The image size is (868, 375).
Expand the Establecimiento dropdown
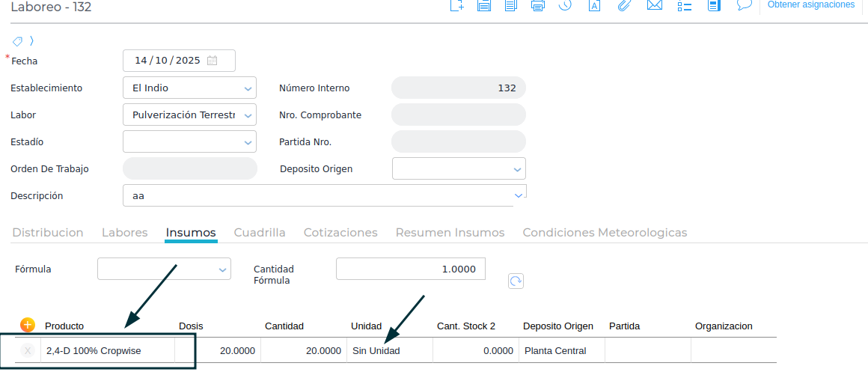248,88
